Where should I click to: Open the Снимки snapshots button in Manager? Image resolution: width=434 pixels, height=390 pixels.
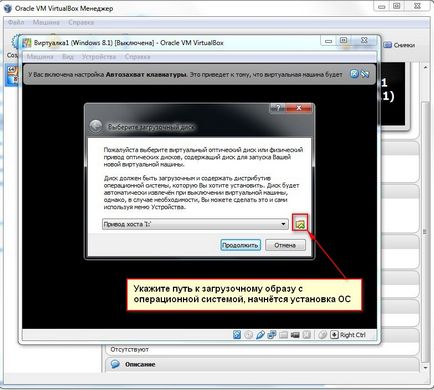(x=399, y=45)
